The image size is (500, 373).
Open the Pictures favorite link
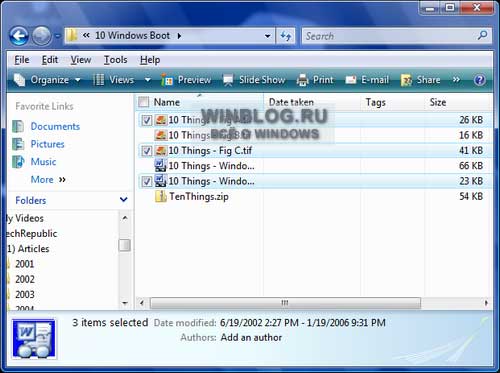[47, 144]
